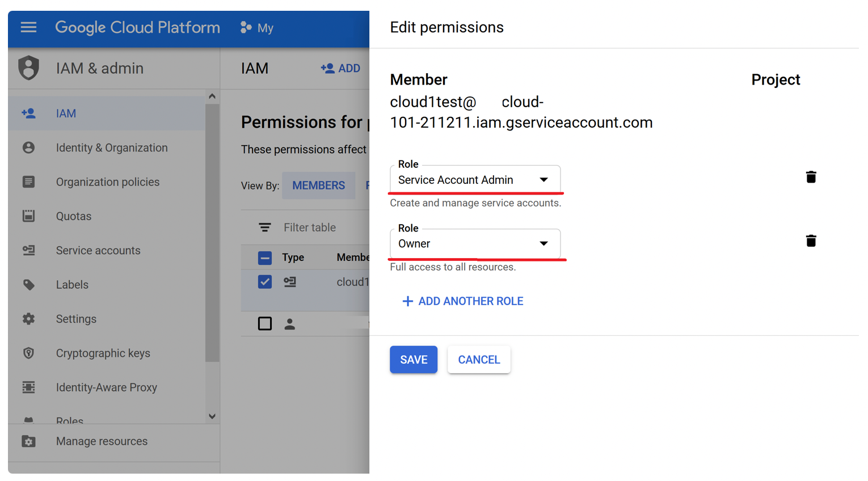868x481 pixels.
Task: Click the Quotas sidebar icon
Action: click(x=28, y=216)
